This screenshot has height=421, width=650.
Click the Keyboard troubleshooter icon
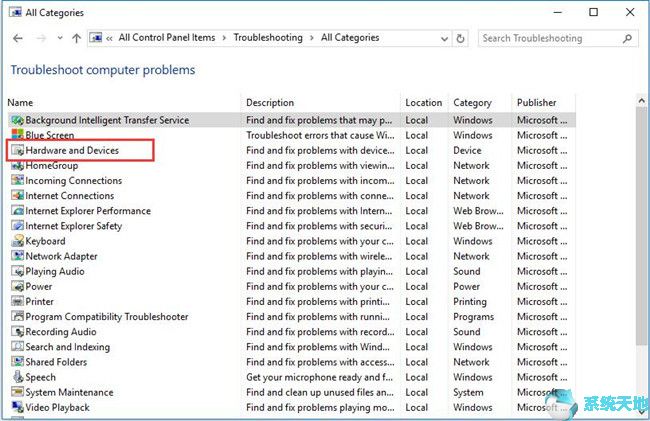click(17, 241)
